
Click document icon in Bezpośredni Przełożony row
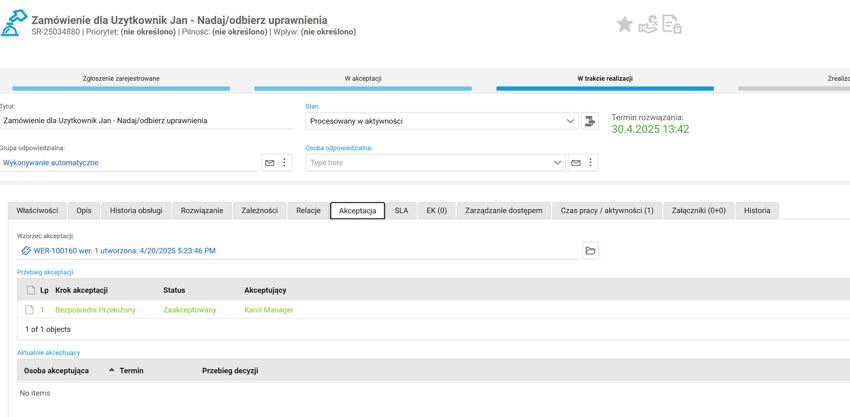click(x=29, y=310)
